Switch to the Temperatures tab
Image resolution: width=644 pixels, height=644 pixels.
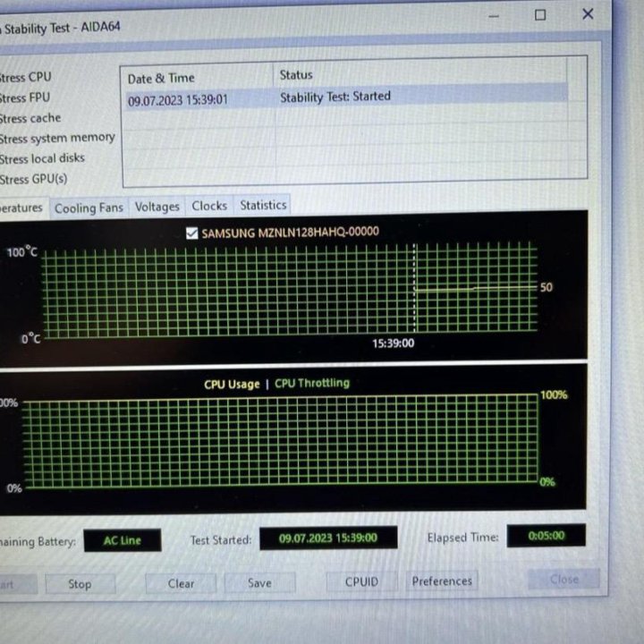tap(24, 208)
